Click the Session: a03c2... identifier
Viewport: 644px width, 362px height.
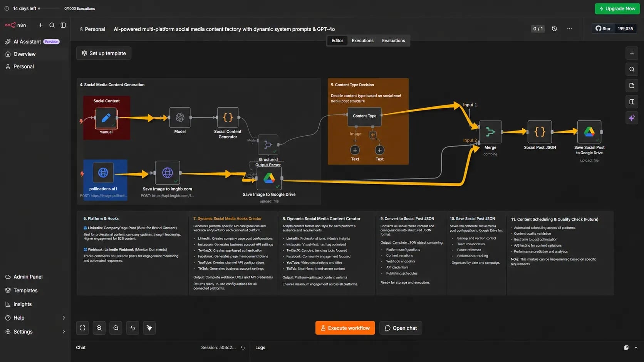click(218, 348)
